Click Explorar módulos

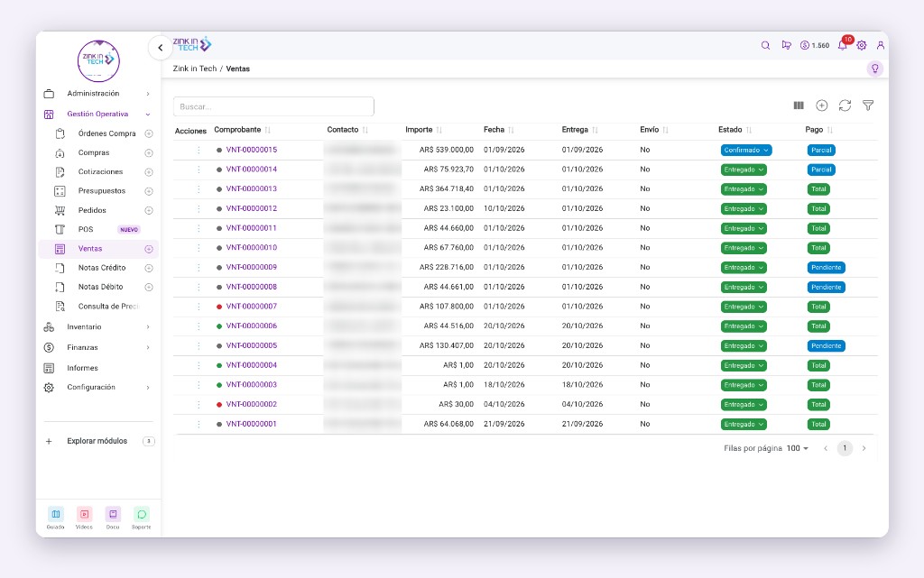click(x=97, y=441)
